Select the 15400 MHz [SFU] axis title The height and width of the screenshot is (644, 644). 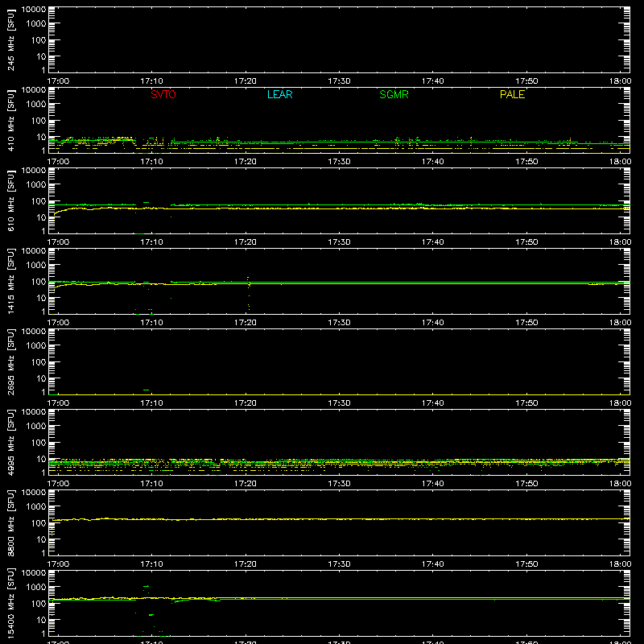pyautogui.click(x=10, y=604)
